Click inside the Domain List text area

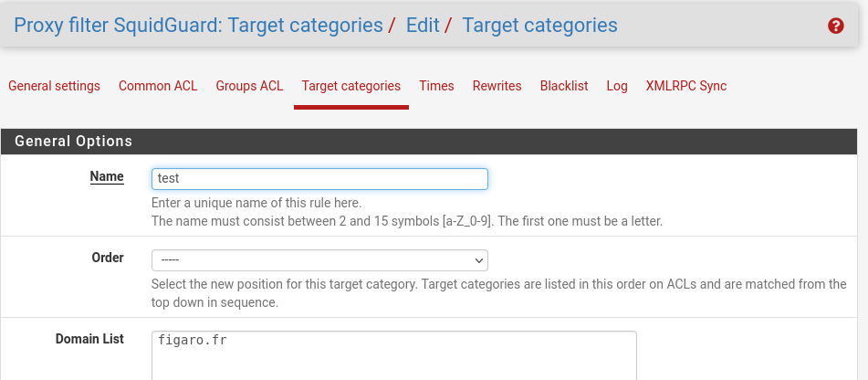pos(393,355)
